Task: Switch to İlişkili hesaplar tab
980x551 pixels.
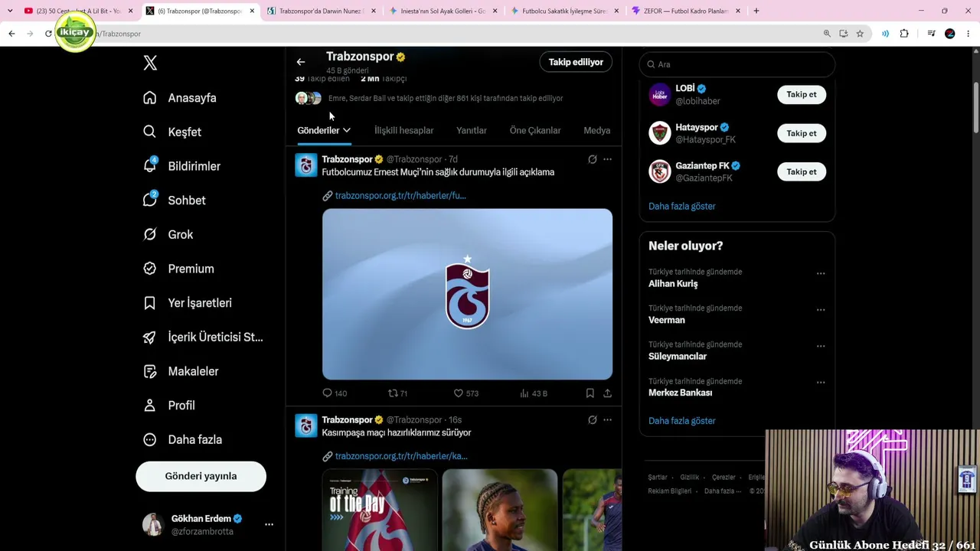Action: pyautogui.click(x=403, y=130)
